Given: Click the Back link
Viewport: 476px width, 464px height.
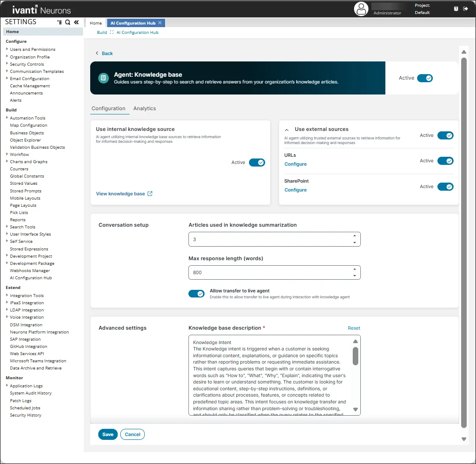Looking at the screenshot, I should coord(107,53).
